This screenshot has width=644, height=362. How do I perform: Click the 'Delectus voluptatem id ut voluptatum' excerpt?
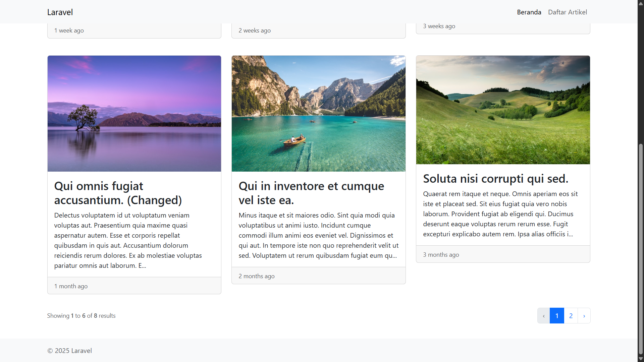tap(128, 240)
